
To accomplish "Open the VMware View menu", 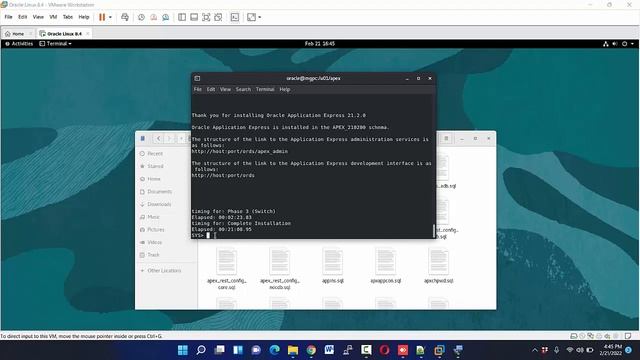I will [x=38, y=17].
